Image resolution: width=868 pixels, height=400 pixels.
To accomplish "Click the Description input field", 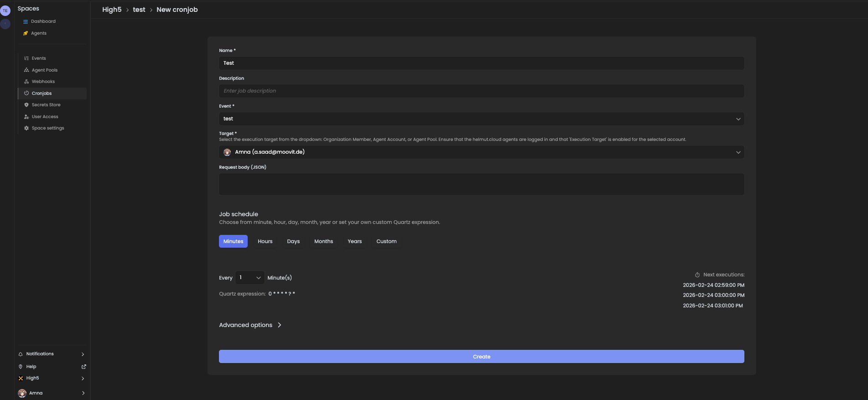I will click(481, 91).
